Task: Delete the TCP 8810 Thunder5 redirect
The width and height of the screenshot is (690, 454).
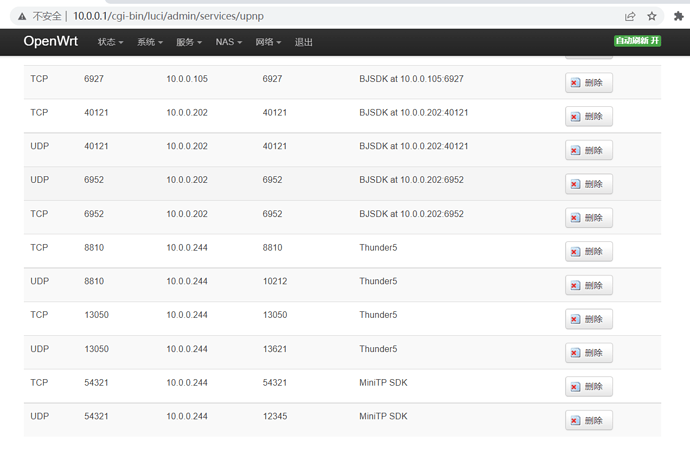Action: tap(588, 252)
